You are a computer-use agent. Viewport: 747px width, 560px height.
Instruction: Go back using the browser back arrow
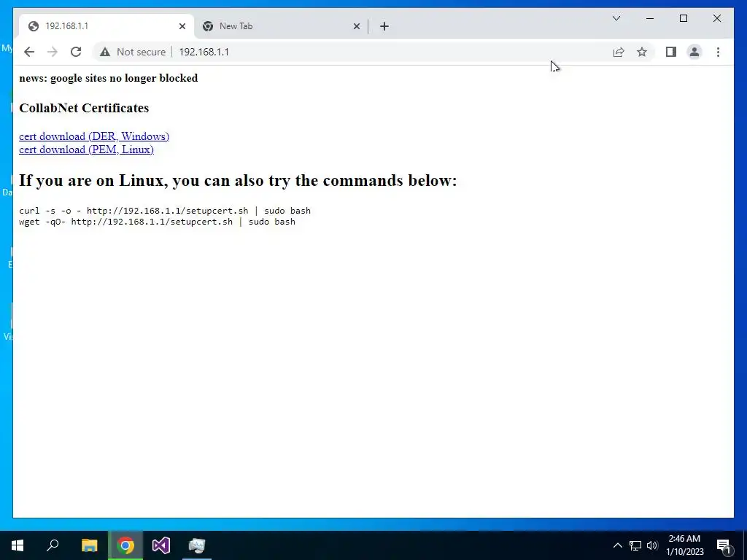[x=29, y=52]
